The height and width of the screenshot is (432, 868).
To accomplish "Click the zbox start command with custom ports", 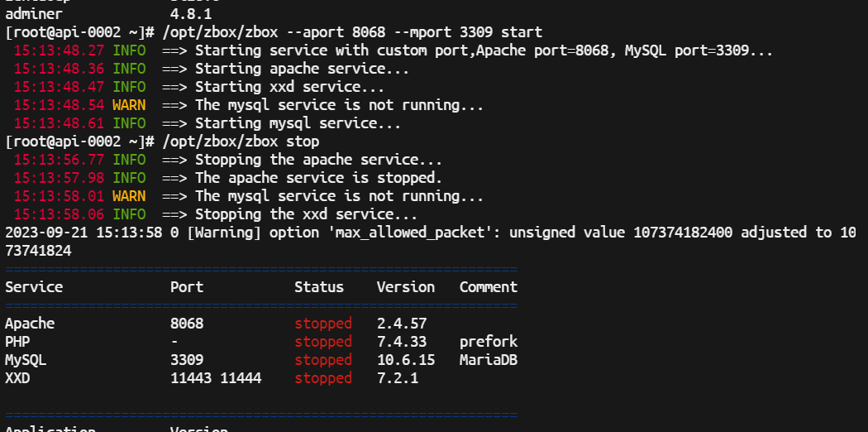I will pyautogui.click(x=352, y=32).
